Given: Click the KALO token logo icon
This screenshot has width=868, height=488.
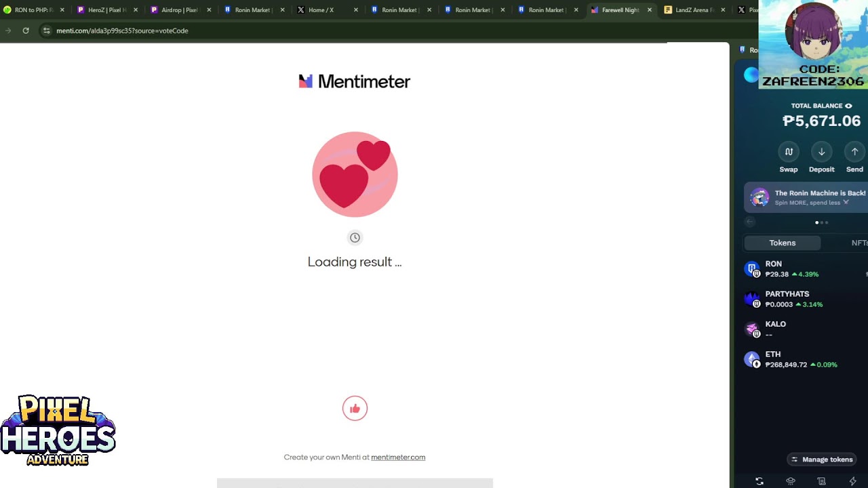Looking at the screenshot, I should click(752, 329).
